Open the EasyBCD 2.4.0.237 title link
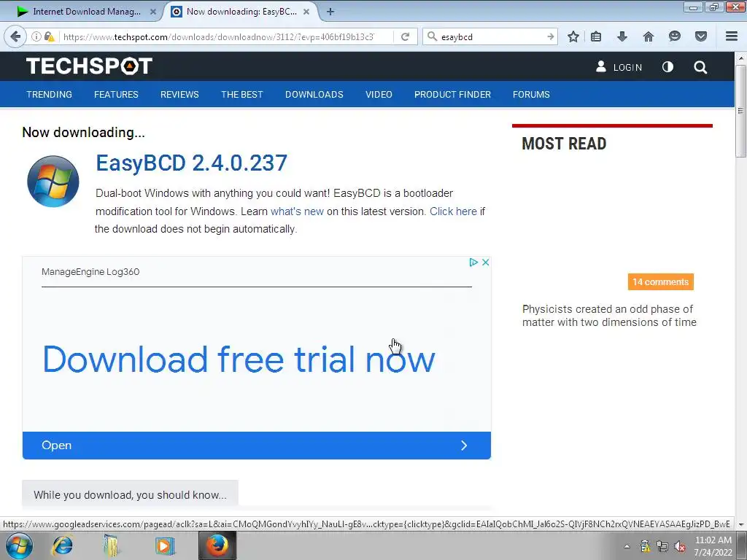This screenshot has width=747, height=560. (192, 163)
